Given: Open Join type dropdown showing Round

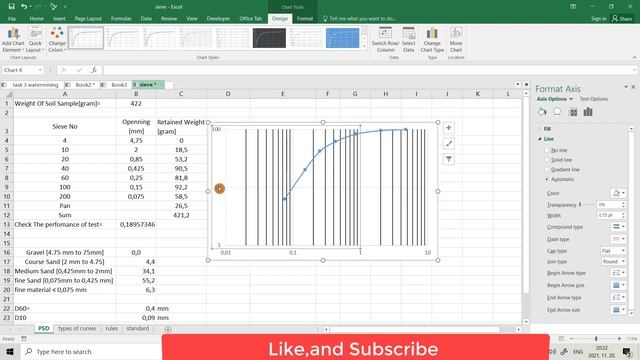Looking at the screenshot, I should coord(613,261).
